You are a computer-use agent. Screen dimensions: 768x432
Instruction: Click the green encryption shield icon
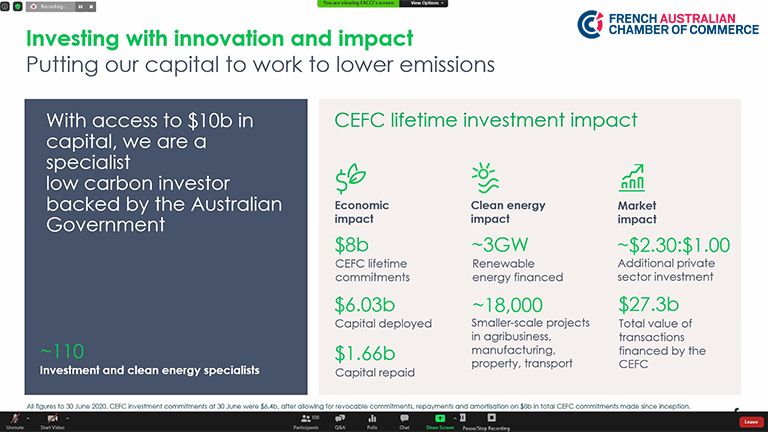coord(17,6)
